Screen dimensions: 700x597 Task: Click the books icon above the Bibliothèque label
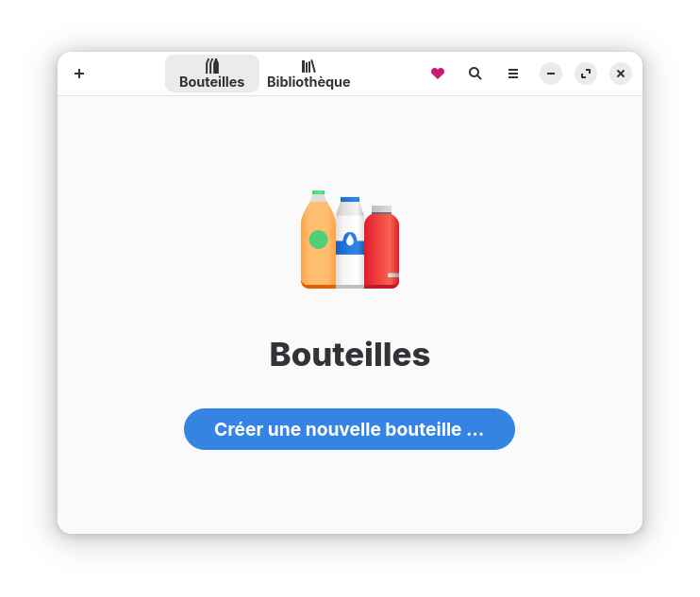click(308, 66)
